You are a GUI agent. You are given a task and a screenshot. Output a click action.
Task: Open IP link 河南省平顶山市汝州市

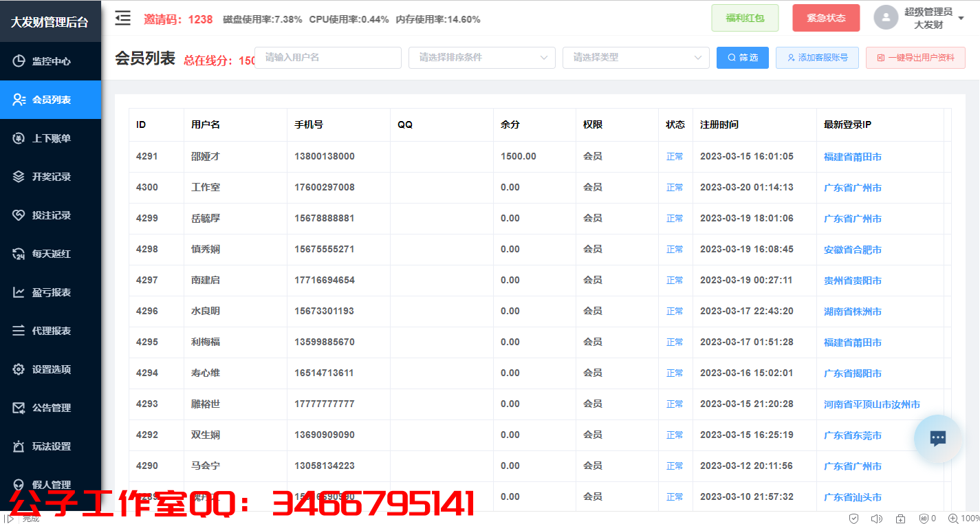[x=872, y=404]
